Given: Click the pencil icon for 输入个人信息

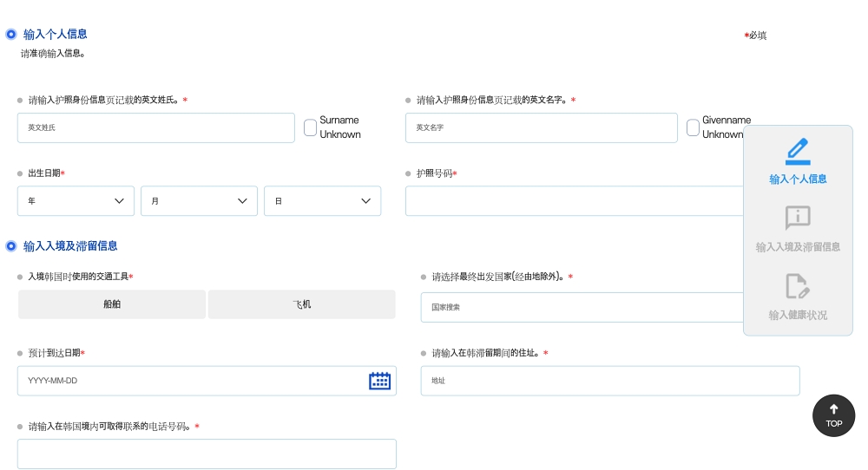Looking at the screenshot, I should tap(798, 152).
